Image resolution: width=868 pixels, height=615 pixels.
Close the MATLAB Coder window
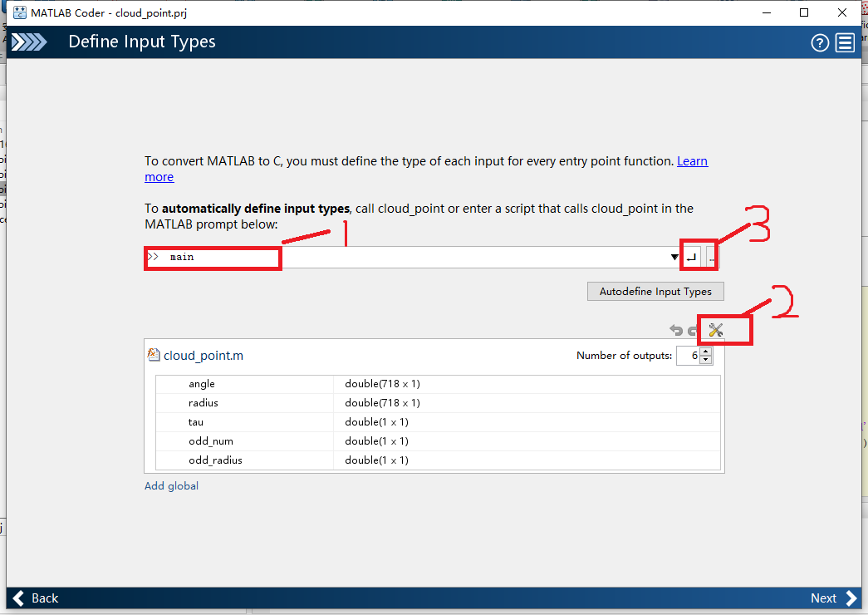(842, 12)
